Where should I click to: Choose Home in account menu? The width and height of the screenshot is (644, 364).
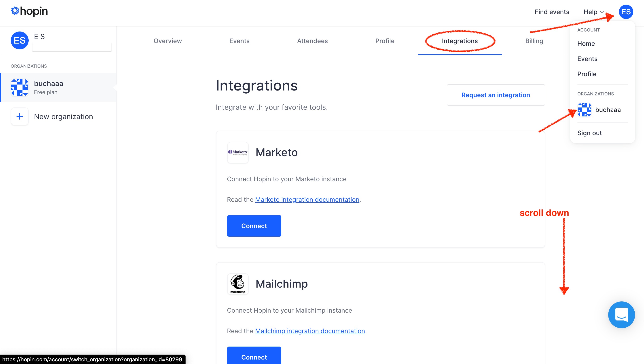[x=586, y=44]
